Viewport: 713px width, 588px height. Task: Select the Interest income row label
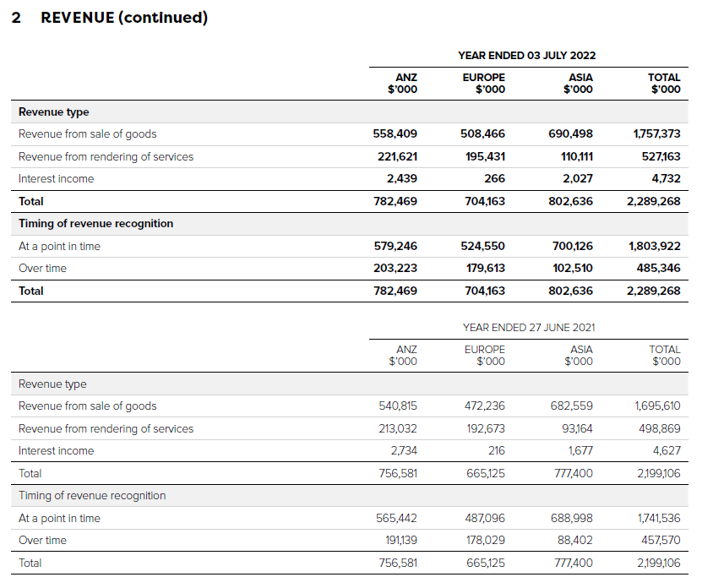57,178
